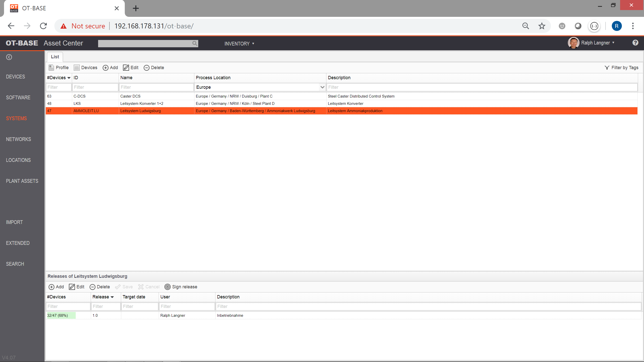Viewport: 644px width, 362px height.
Task: Open PLANT ASSETS section
Action: 22,181
